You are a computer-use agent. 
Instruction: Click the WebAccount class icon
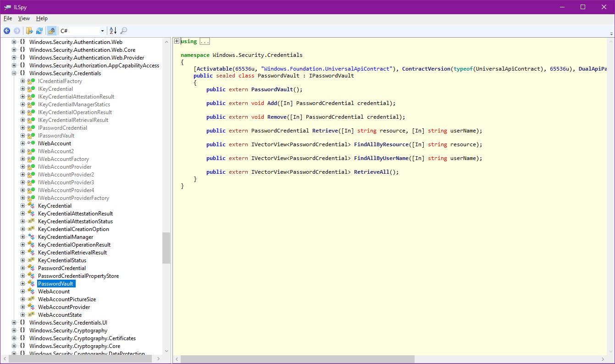click(31, 292)
